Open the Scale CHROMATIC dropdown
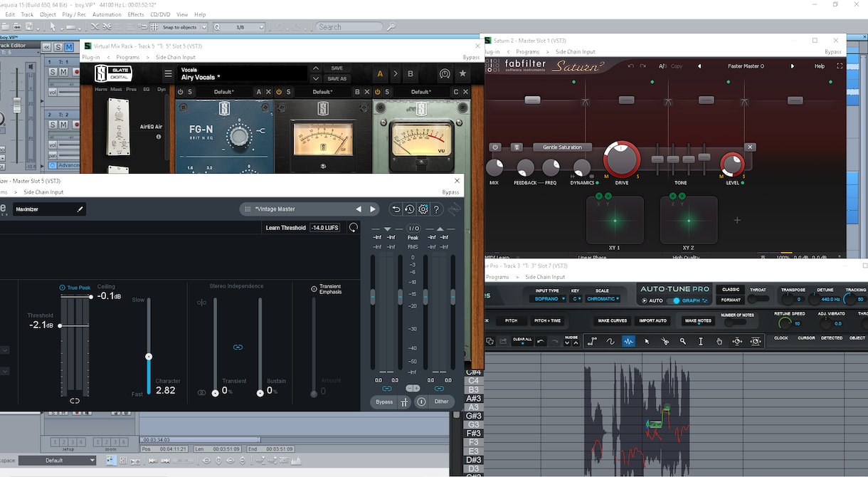The image size is (868, 477). (603, 299)
